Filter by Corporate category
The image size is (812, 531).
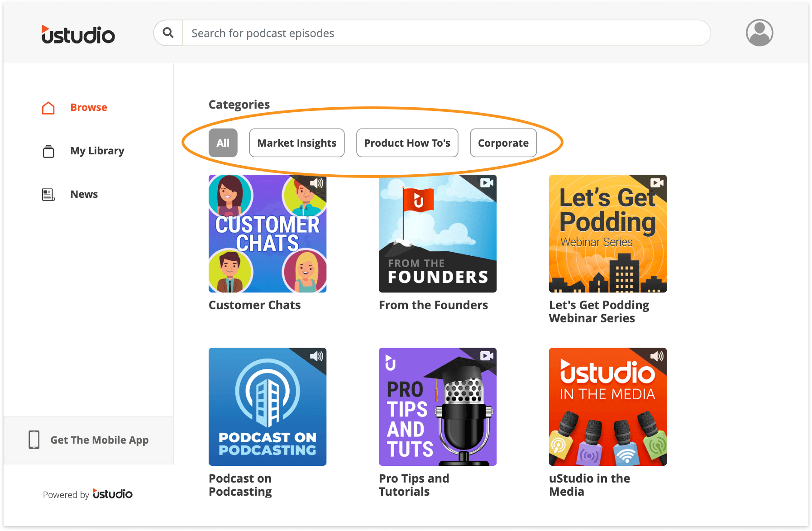[x=503, y=143]
